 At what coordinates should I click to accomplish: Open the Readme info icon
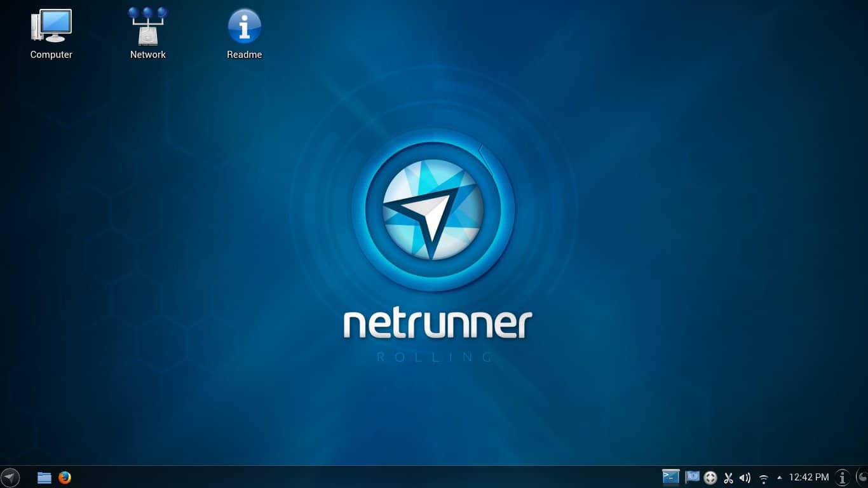click(245, 26)
